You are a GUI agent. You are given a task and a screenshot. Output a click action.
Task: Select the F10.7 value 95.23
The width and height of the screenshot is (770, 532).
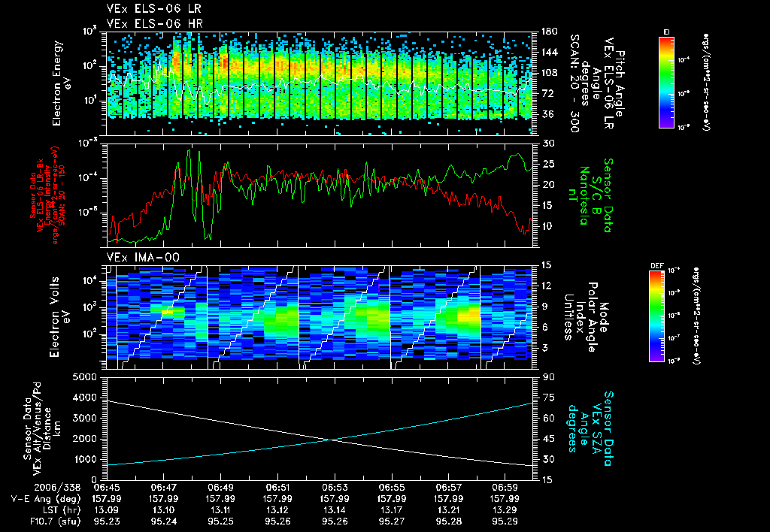click(107, 521)
